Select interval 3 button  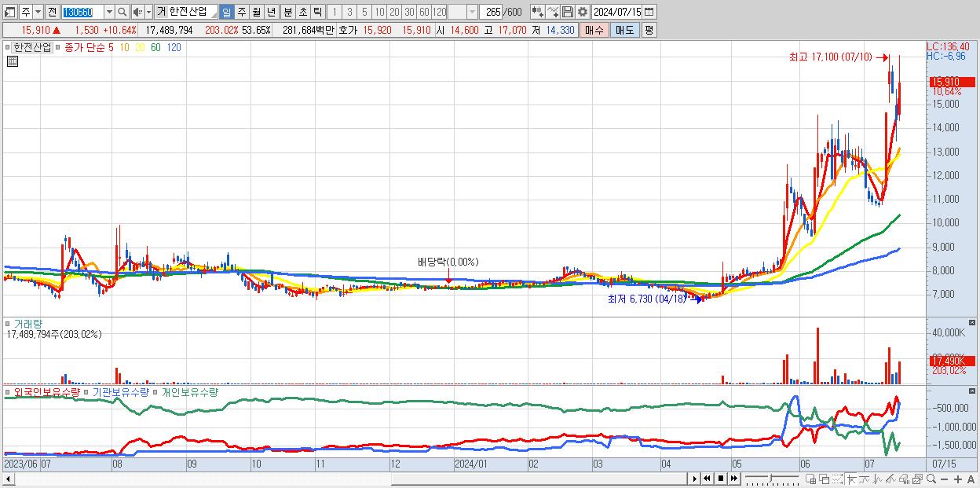tap(349, 12)
